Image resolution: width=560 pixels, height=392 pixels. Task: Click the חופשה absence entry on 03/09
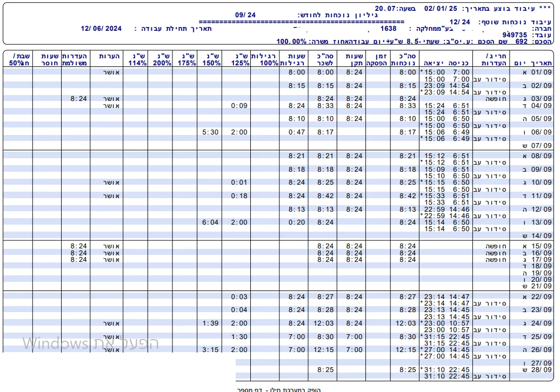pyautogui.click(x=496, y=99)
